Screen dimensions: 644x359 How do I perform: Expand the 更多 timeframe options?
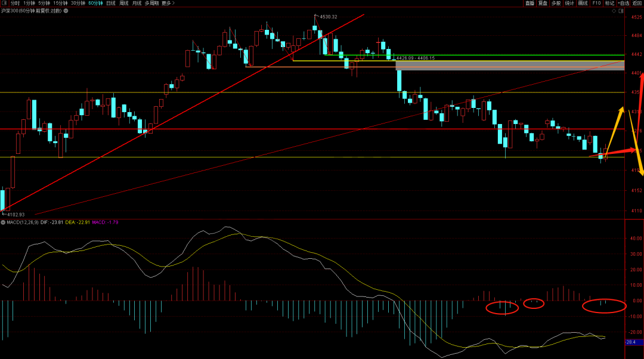point(168,3)
